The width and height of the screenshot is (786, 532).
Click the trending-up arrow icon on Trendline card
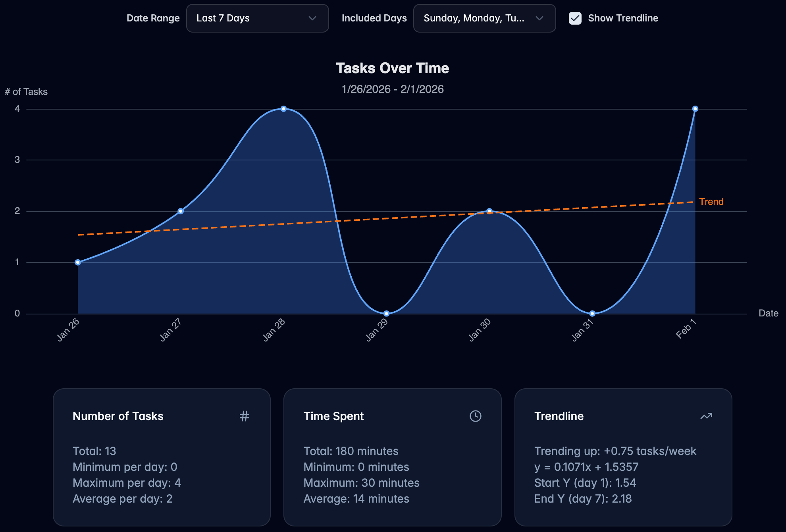coord(706,416)
